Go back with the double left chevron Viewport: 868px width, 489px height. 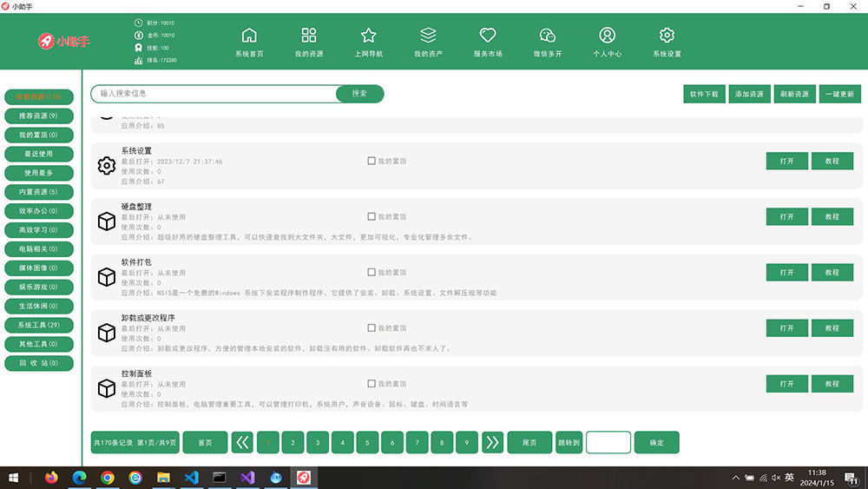(243, 443)
